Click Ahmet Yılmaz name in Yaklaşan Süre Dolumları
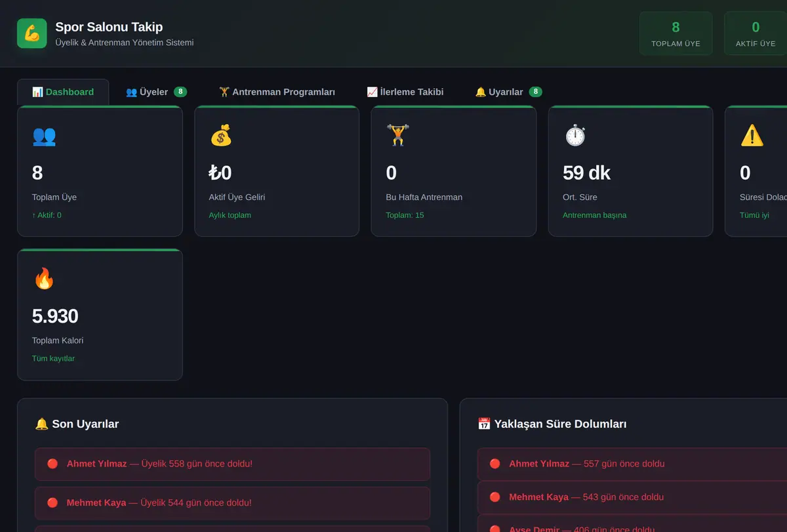This screenshot has height=532, width=787. pyautogui.click(x=539, y=464)
